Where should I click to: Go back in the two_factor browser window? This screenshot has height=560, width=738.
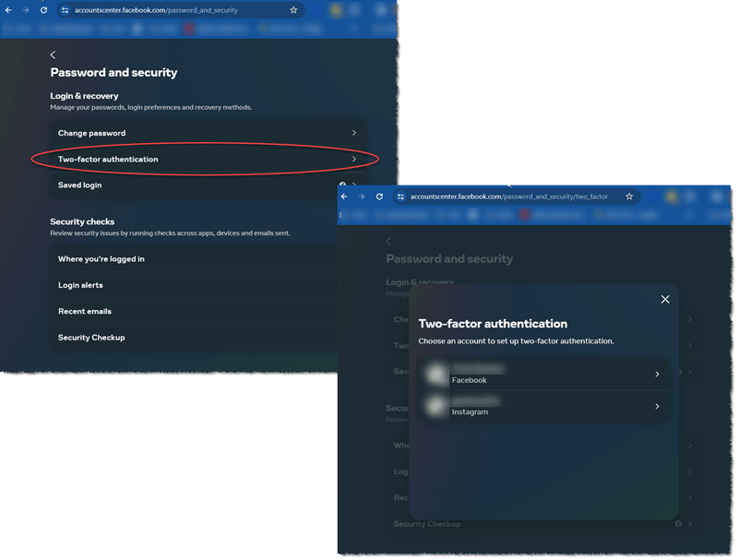(x=344, y=197)
